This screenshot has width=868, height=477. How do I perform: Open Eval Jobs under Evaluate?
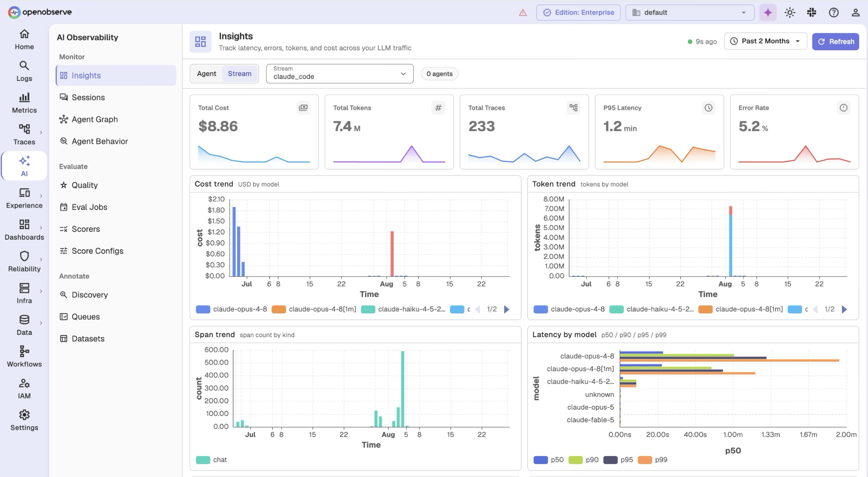[116, 207]
